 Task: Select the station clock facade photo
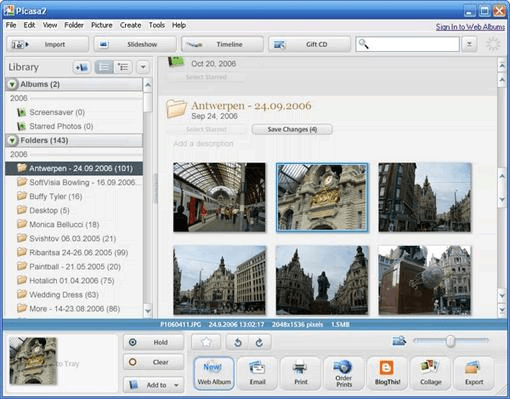click(x=322, y=197)
